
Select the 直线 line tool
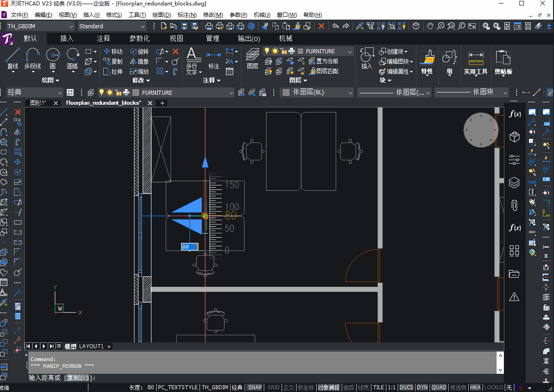coord(13,59)
